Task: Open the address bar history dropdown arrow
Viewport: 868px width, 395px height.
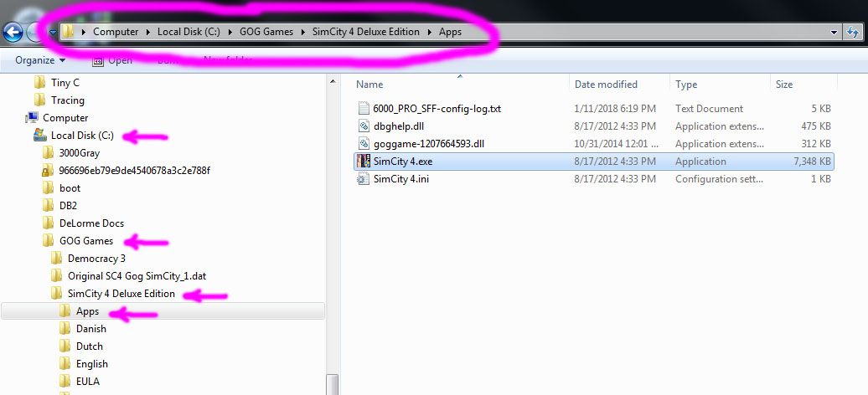Action: tap(834, 33)
